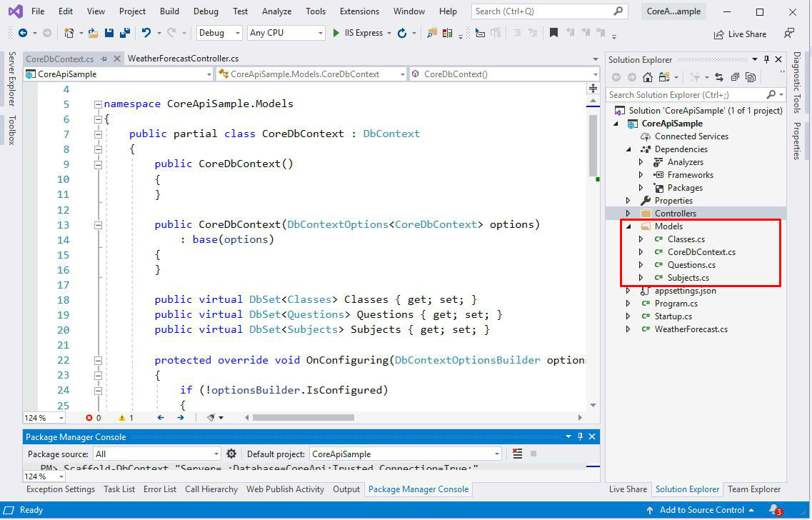The image size is (812, 520).
Task: Click the errors count indicator
Action: 94,417
